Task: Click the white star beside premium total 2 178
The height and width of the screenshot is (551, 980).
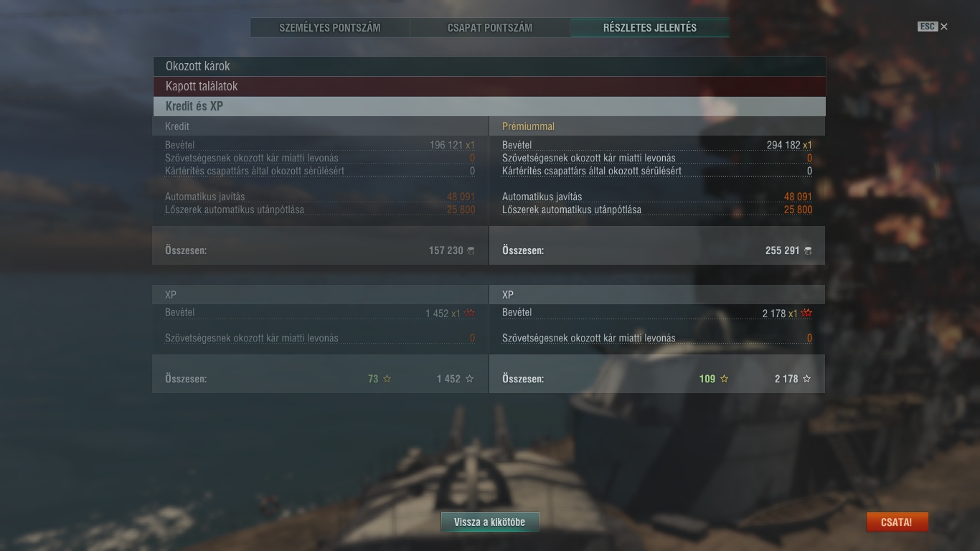Action: [806, 379]
